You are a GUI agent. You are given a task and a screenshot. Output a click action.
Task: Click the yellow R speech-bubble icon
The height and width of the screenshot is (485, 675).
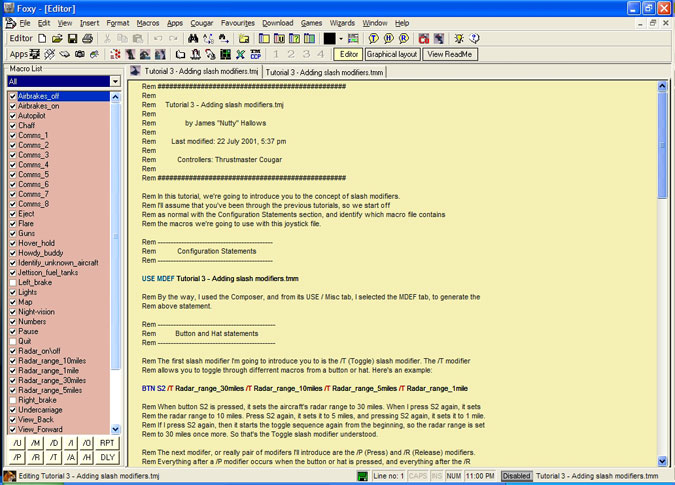coord(404,39)
